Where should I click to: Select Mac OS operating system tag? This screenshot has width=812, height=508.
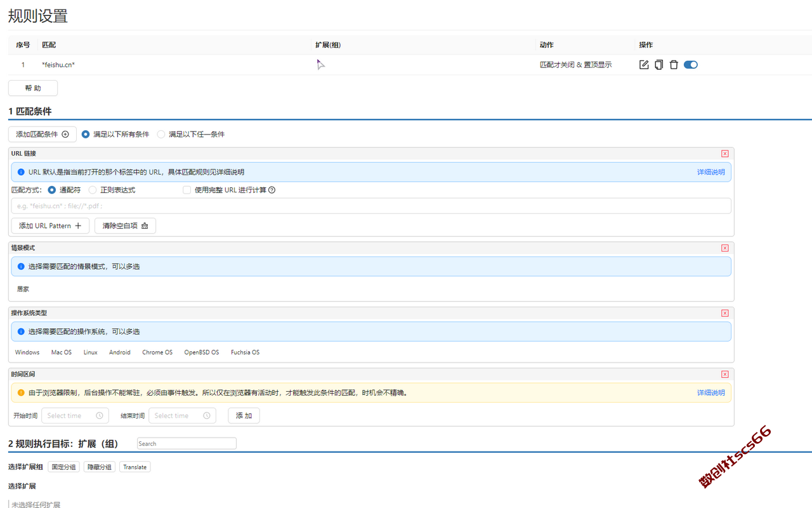point(62,352)
